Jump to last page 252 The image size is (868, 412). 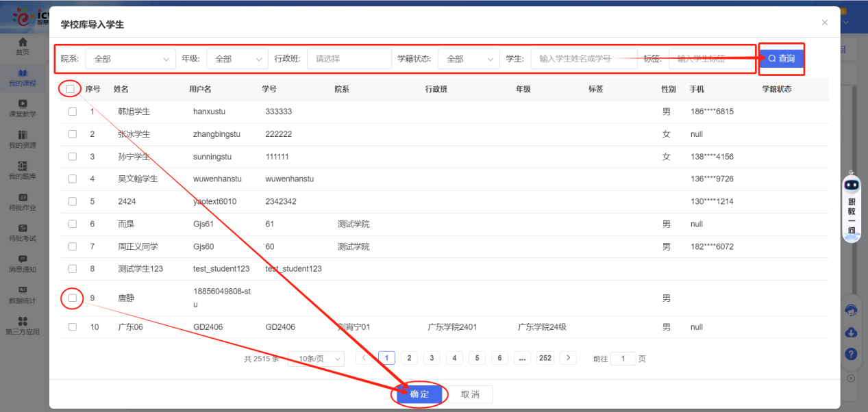coord(545,358)
